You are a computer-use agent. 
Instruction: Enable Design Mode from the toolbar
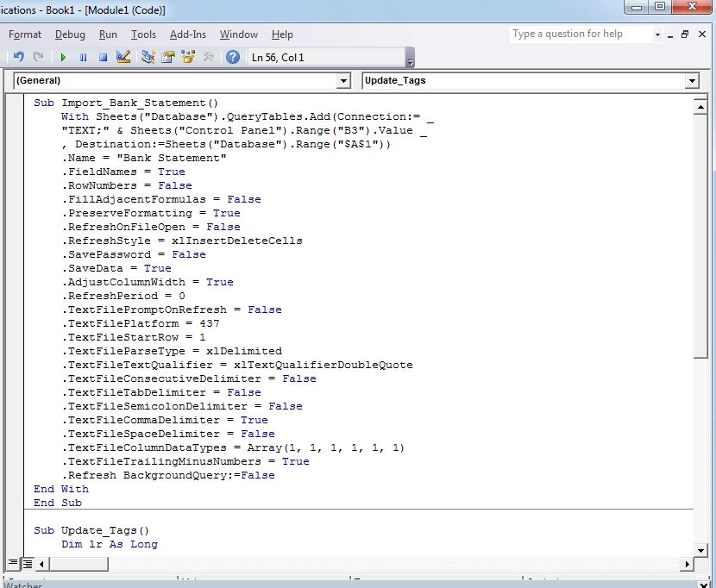(x=122, y=55)
